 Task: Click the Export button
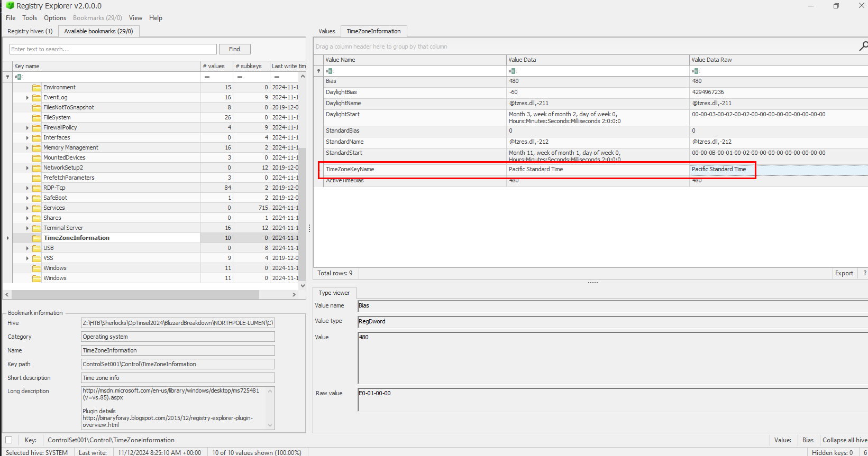844,273
